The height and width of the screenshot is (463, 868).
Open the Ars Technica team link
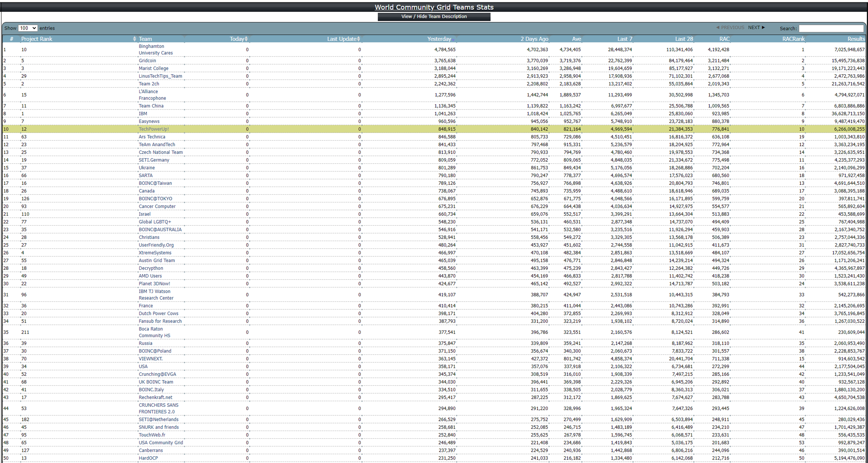click(152, 137)
